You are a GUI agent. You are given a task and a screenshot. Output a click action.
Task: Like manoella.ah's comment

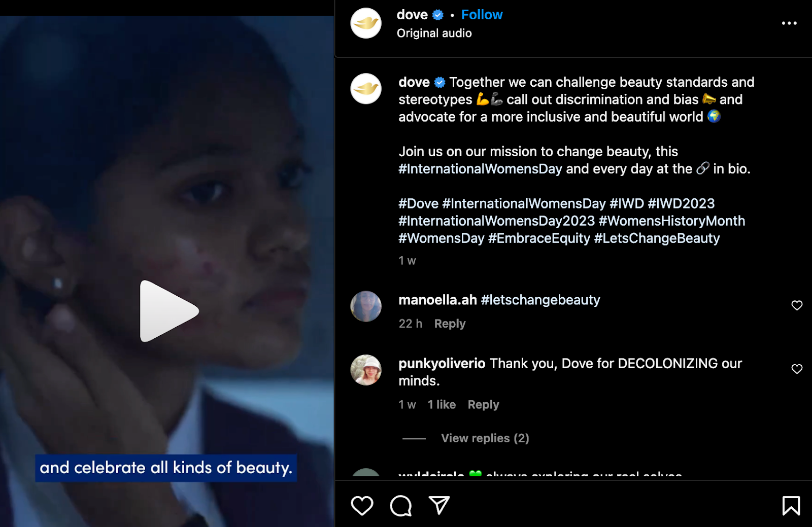click(x=797, y=305)
